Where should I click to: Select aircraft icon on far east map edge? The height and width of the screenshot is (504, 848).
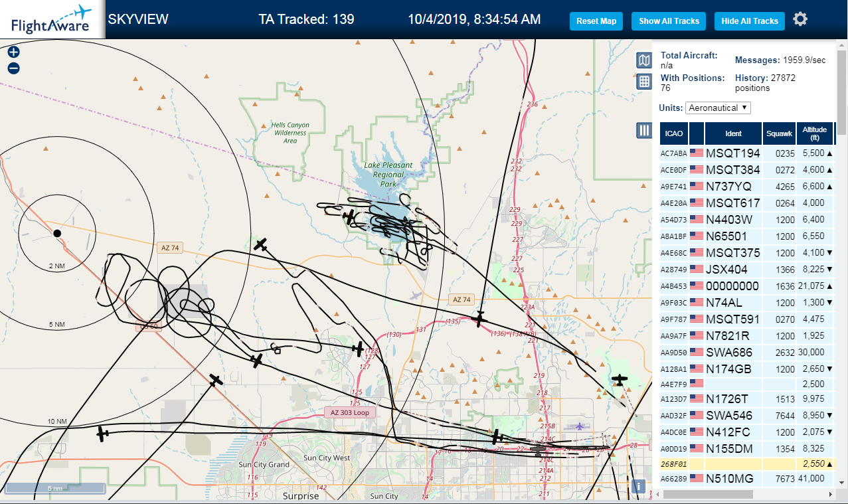click(620, 380)
